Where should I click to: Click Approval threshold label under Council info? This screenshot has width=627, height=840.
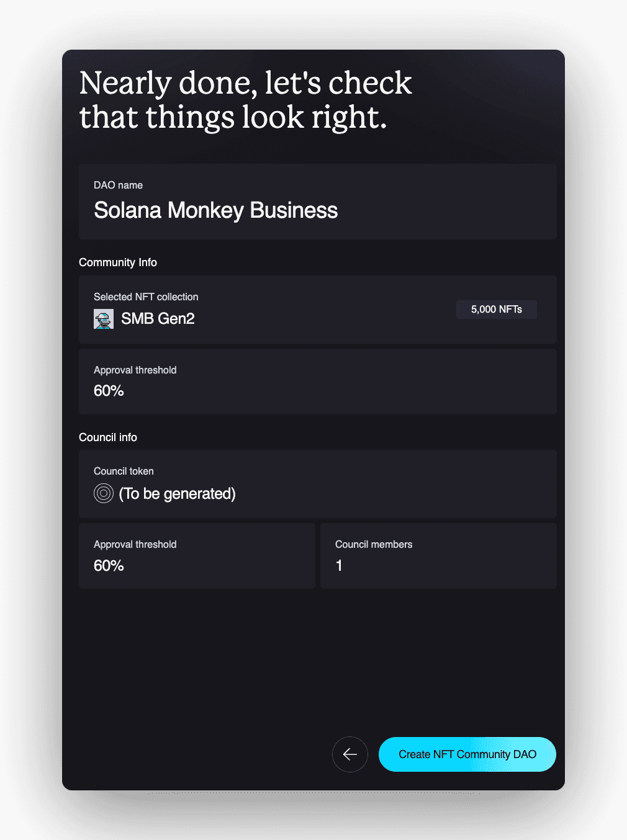point(135,545)
